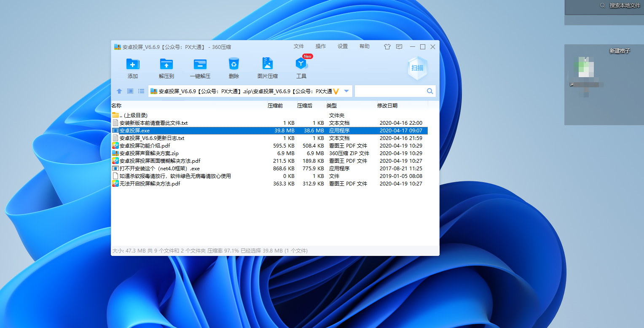This screenshot has height=328, width=644.
Task: Select the file name 无法开启投屏解决方法.pdf
Action: click(x=150, y=184)
